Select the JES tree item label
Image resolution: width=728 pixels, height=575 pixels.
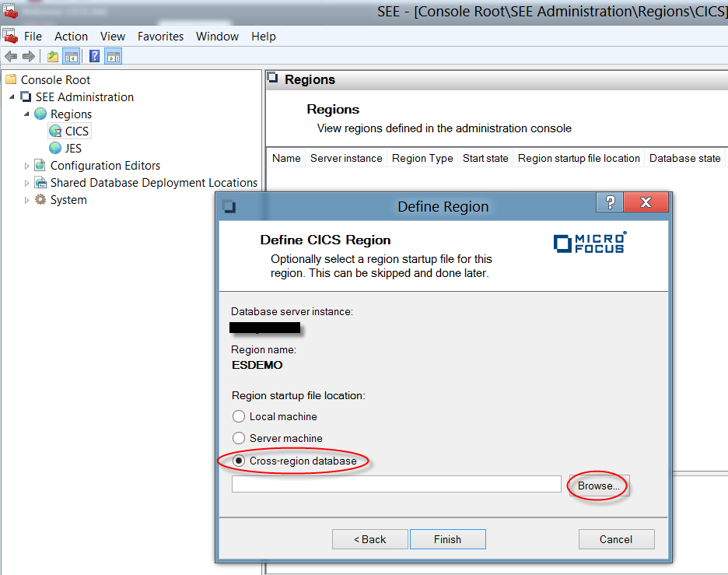[73, 148]
